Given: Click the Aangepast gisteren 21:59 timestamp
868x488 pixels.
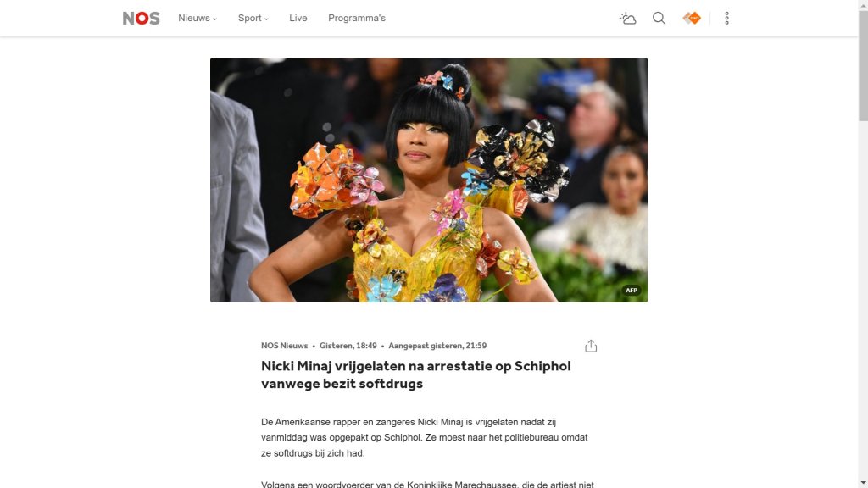Looking at the screenshot, I should click(x=437, y=346).
